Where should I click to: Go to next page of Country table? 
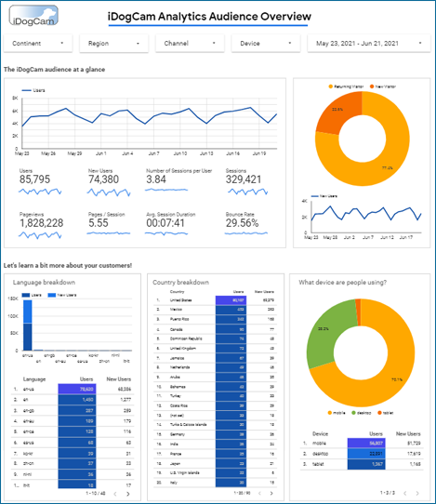click(271, 493)
